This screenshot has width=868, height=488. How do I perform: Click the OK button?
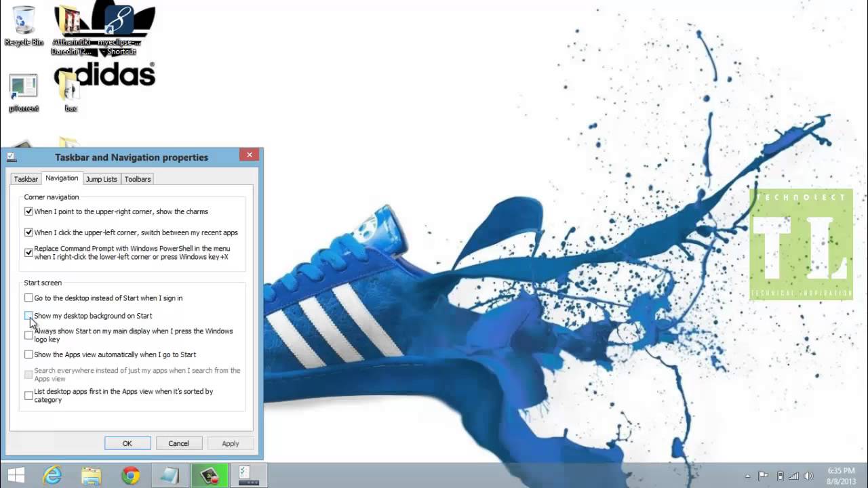127,443
